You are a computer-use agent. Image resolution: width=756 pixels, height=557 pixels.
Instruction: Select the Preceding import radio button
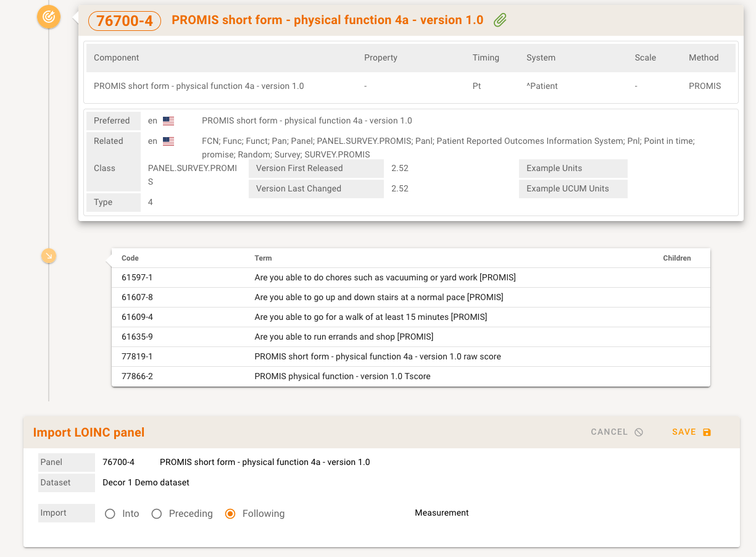pyautogui.click(x=157, y=514)
